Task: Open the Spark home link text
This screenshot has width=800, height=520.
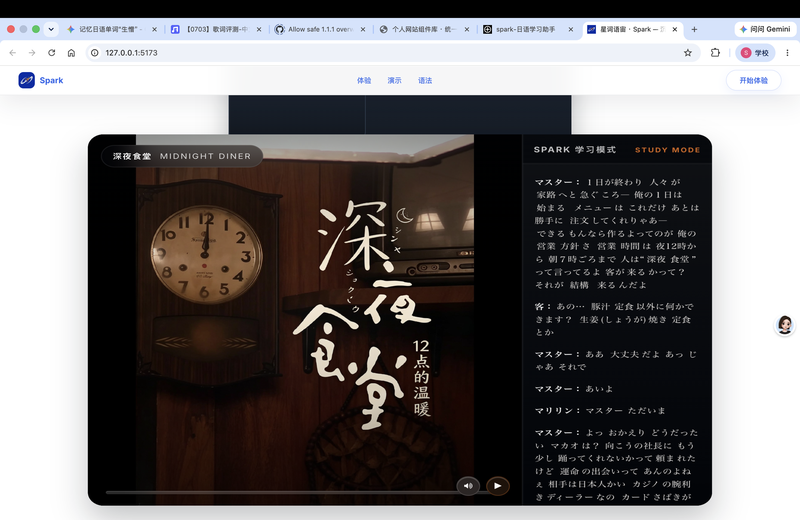Action: 52,80
